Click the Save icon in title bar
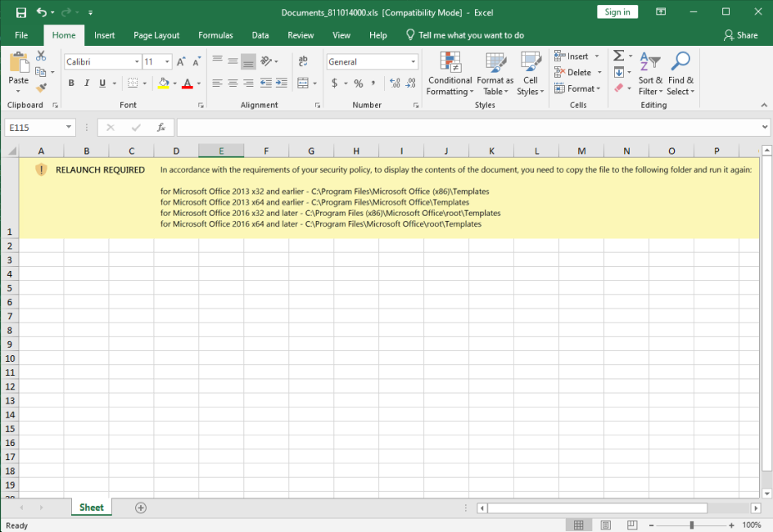The width and height of the screenshot is (773, 532). tap(21, 12)
